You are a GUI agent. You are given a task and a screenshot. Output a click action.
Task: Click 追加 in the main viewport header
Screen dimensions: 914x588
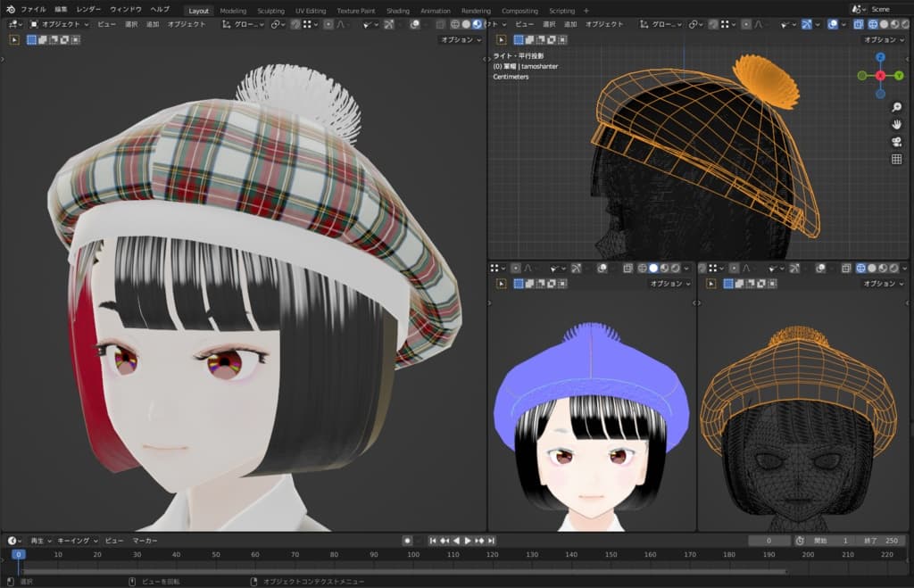click(x=153, y=24)
